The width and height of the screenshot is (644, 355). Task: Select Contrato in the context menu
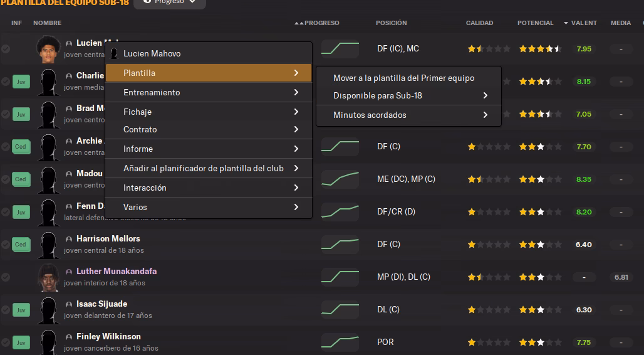coord(209,129)
